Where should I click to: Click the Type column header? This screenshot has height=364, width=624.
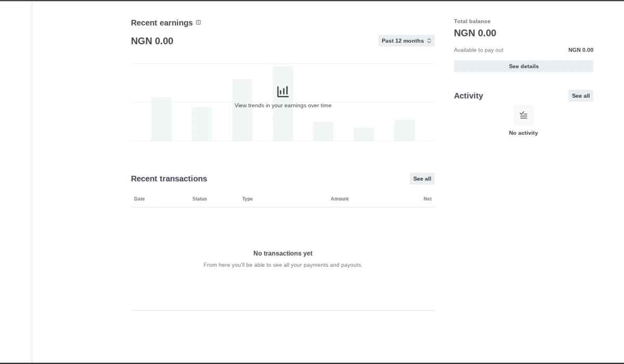coord(247,199)
